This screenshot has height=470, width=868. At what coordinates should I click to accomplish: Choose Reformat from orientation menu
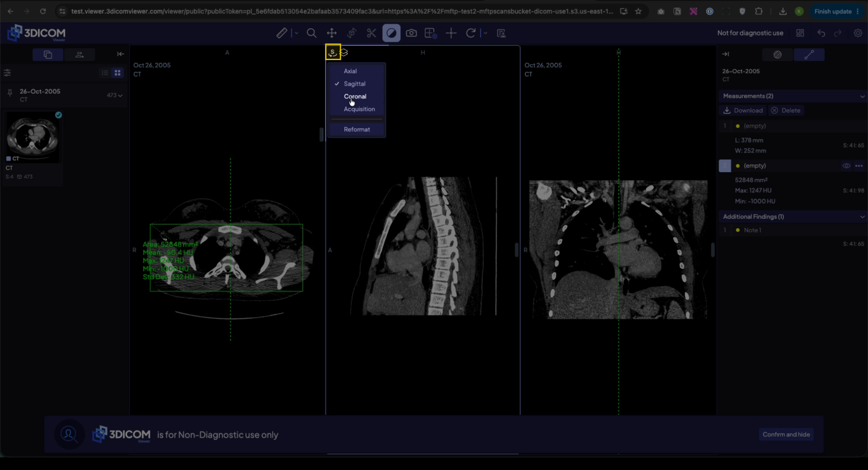tap(357, 129)
